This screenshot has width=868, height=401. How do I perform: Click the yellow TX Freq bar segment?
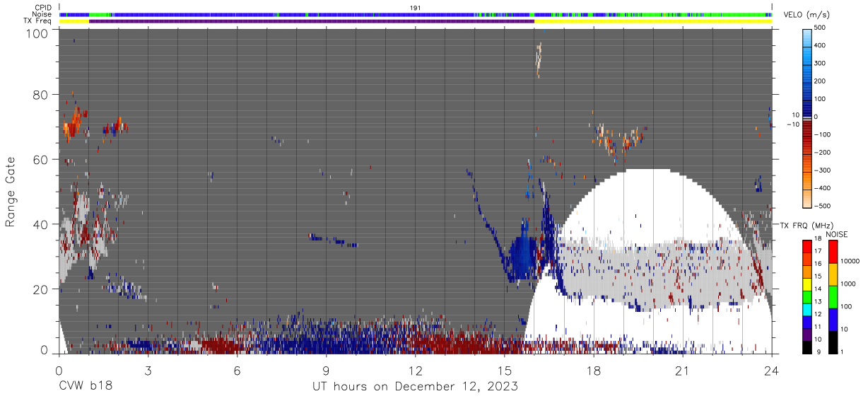(653, 21)
